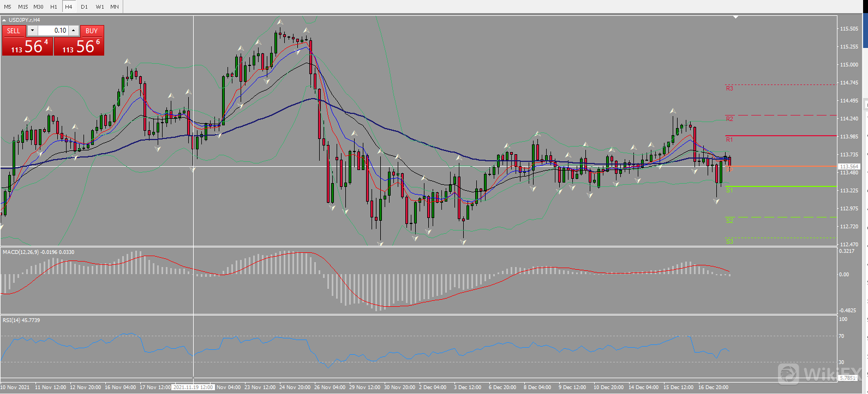Click the highlighted 2021.11.19 12:00 date label
The width and height of the screenshot is (868, 394).
(193, 387)
